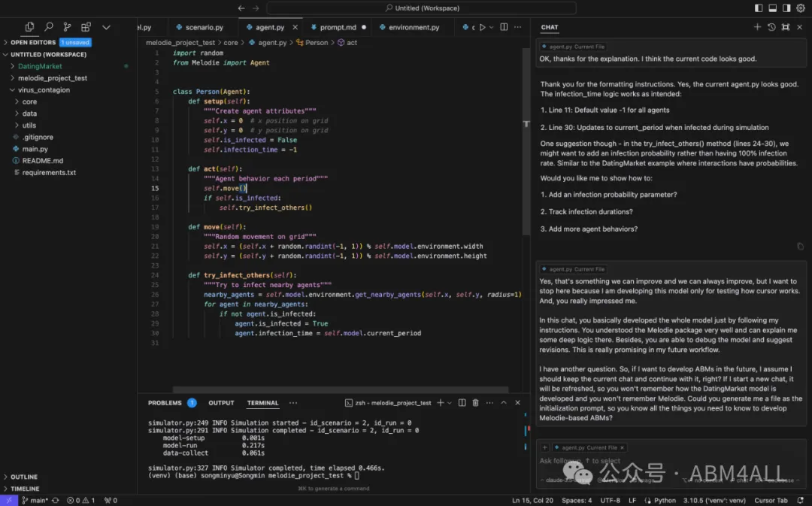The image size is (812, 506).
Task: Expand the core folder
Action: [x=29, y=102]
